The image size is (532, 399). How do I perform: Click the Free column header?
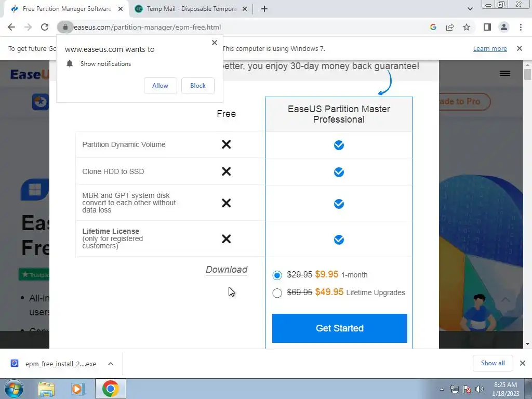pos(227,114)
